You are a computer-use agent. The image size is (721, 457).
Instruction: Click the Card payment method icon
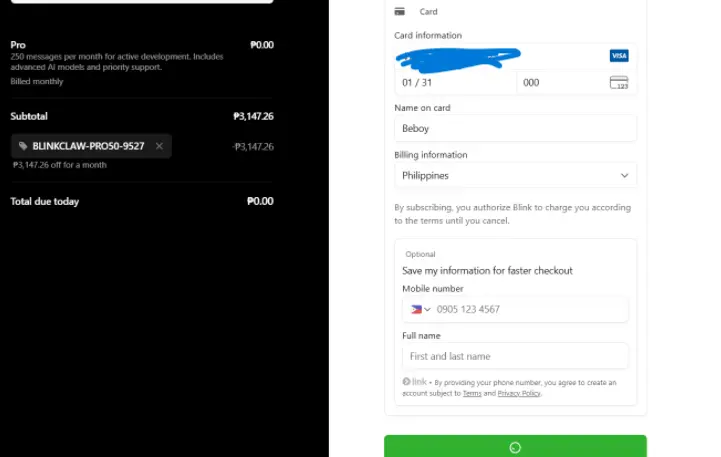[400, 11]
